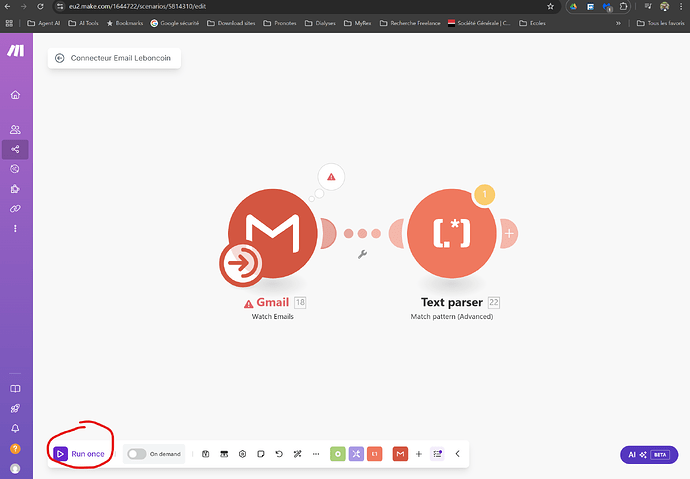Open the AI BETA assistant button
690x479 pixels.
[649, 455]
